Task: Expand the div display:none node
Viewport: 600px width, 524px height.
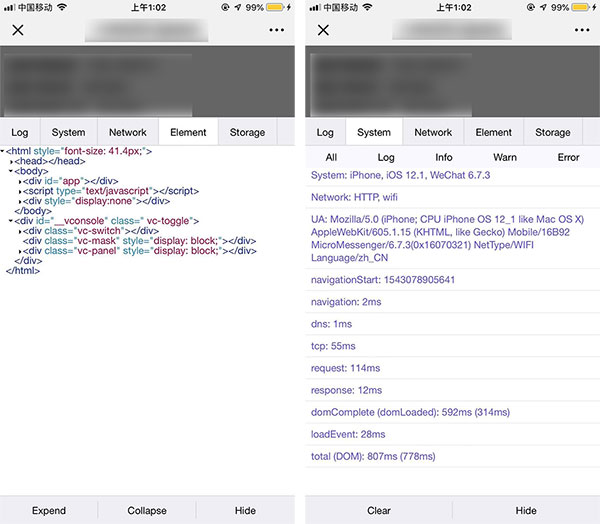Action: pyautogui.click(x=20, y=201)
